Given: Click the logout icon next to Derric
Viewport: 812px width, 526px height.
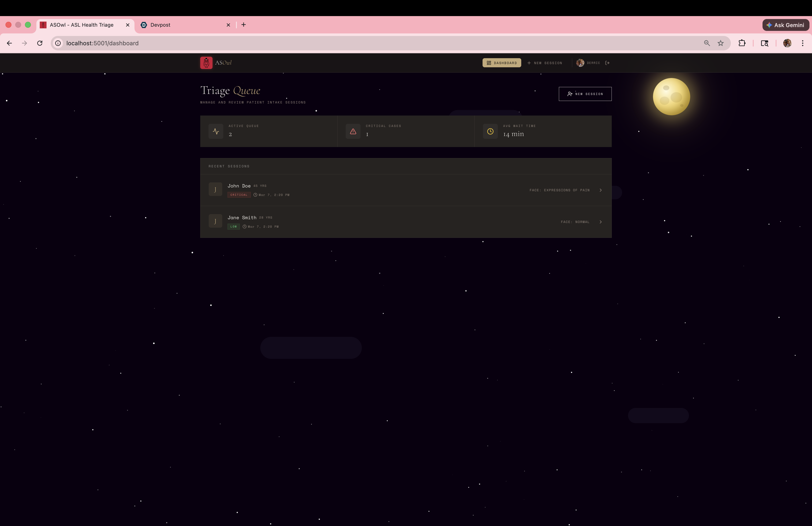Looking at the screenshot, I should pyautogui.click(x=607, y=63).
